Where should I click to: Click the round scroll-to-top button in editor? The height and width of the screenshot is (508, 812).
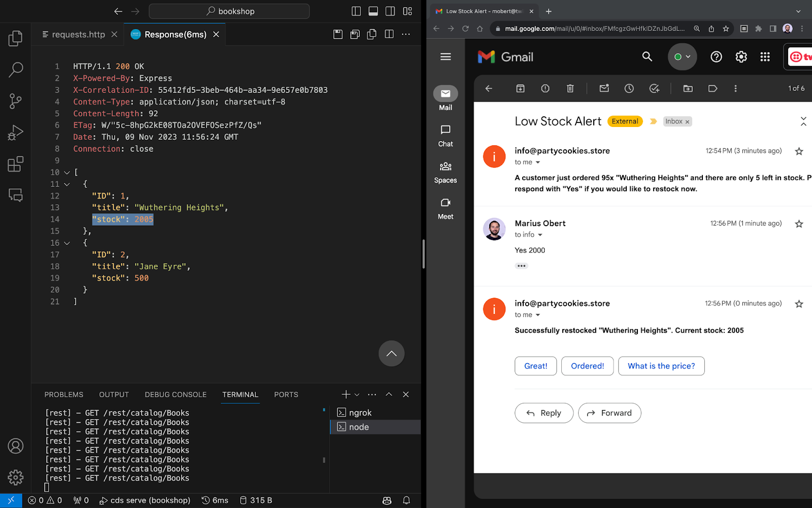tap(391, 354)
